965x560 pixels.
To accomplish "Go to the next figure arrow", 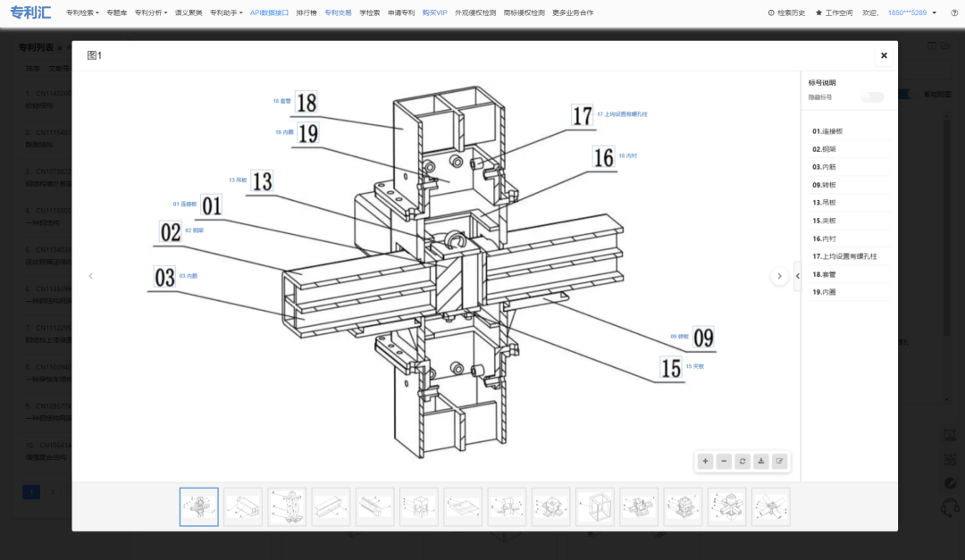I will 779,277.
